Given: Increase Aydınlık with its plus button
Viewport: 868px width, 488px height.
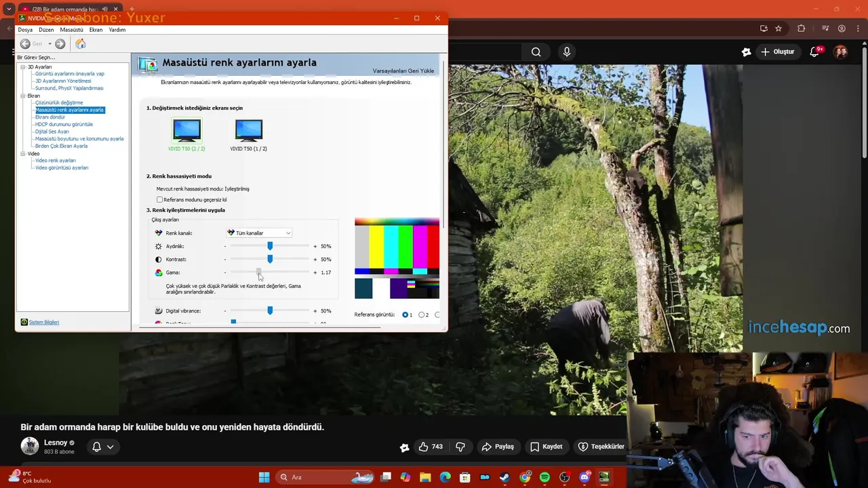Looking at the screenshot, I should [x=315, y=246].
